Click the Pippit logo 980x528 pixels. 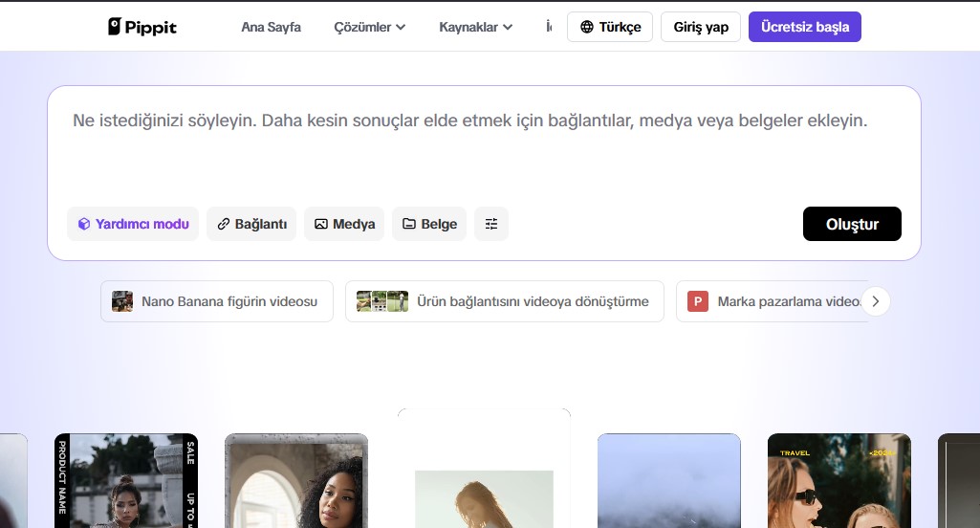coord(142,27)
